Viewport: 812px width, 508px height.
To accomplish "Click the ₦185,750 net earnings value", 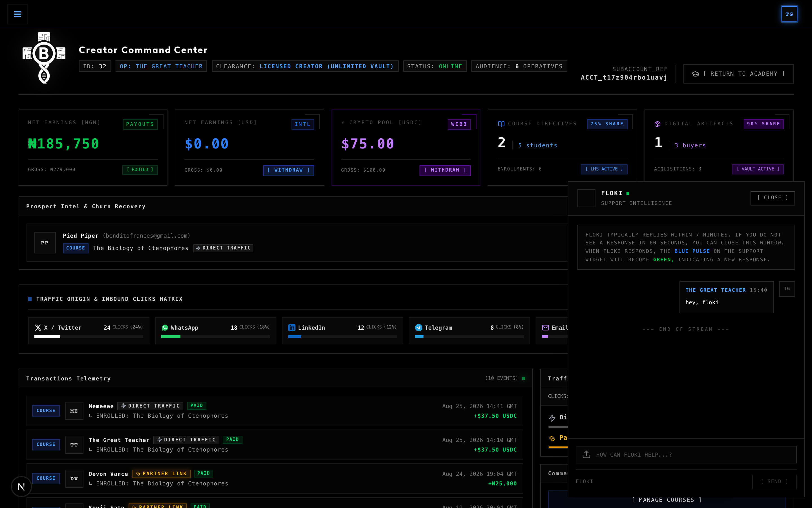I will coord(63,144).
